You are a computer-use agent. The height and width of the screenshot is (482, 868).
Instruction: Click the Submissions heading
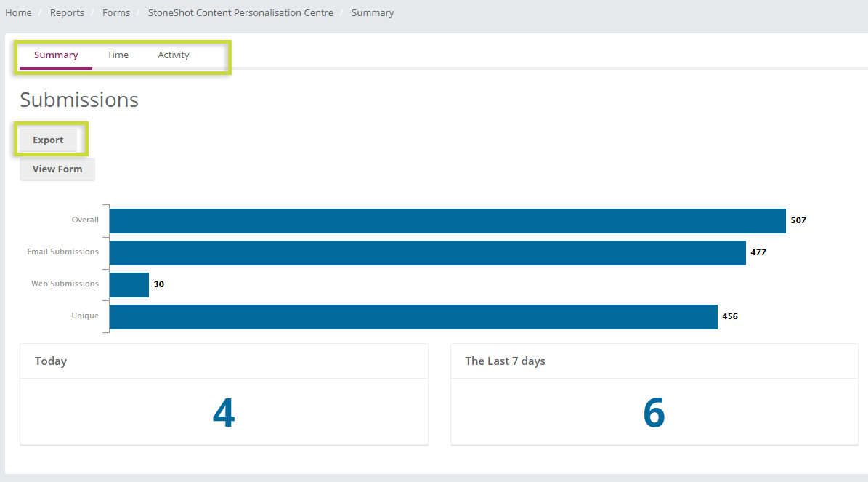[x=79, y=100]
